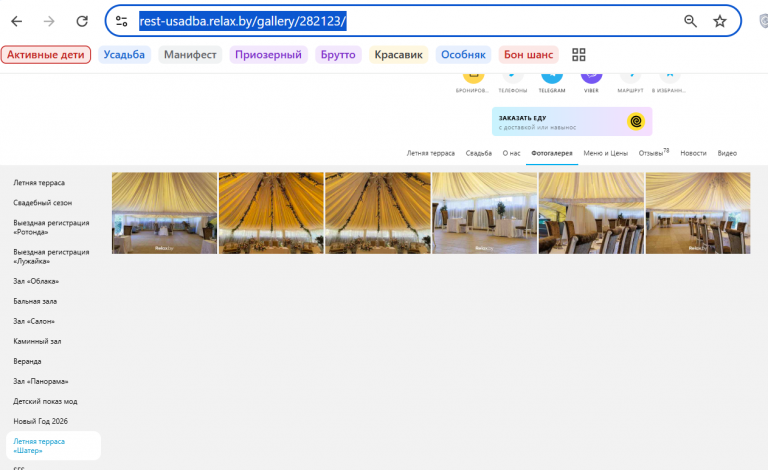Open first gallery photo of tent hall
The height and width of the screenshot is (470, 768).
164,213
